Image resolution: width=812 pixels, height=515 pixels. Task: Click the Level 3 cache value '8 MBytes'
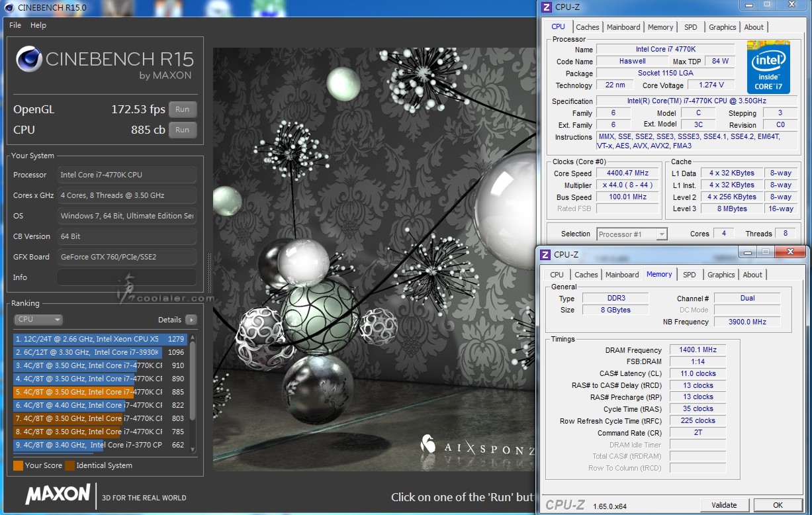click(731, 209)
